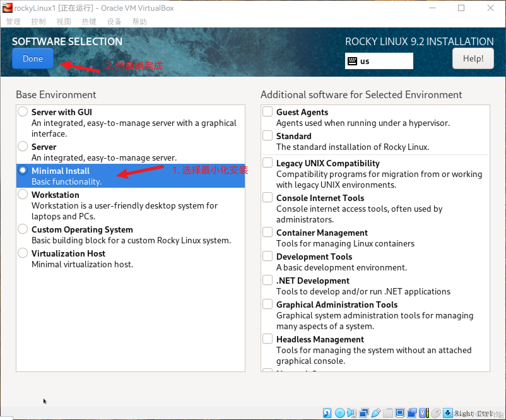Click 'A basic development environment.' text
Viewport: 506px width, 420px height.
pyautogui.click(x=342, y=268)
